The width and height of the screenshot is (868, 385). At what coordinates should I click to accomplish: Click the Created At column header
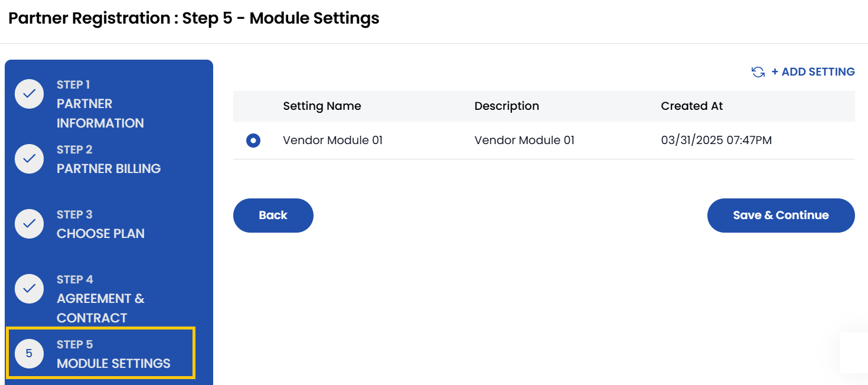point(691,106)
